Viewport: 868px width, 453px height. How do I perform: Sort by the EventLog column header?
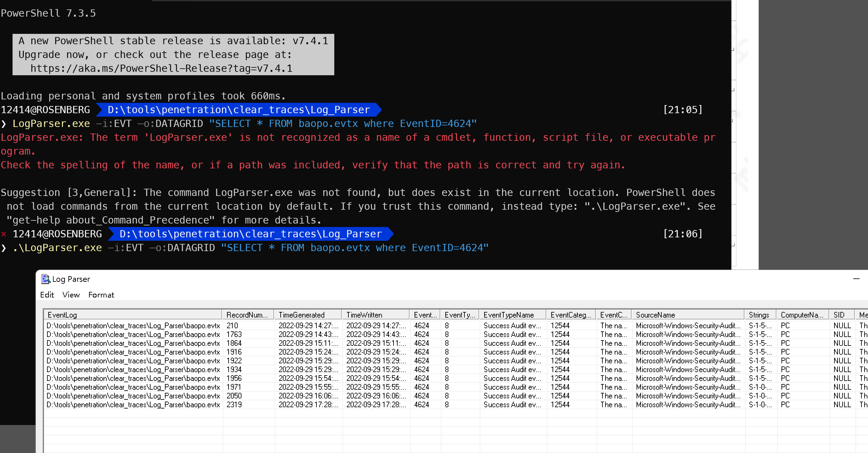pyautogui.click(x=132, y=314)
